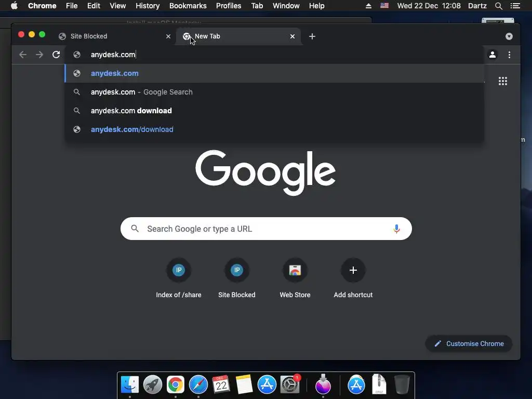The image size is (532, 399).
Task: Click the address bar containing anydesk.com
Action: tap(274, 55)
